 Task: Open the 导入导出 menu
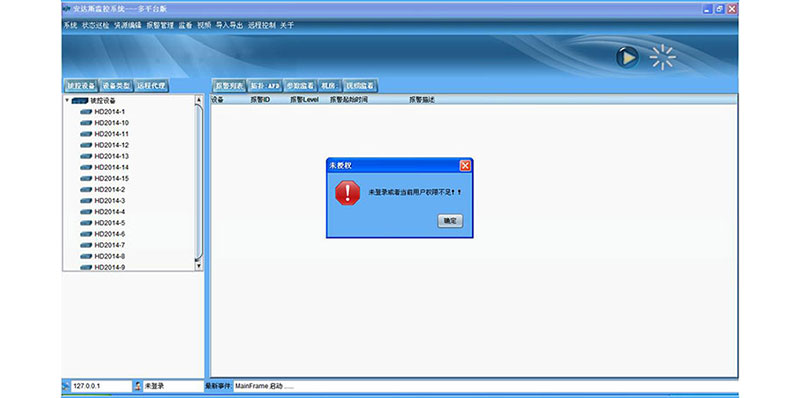tap(229, 25)
